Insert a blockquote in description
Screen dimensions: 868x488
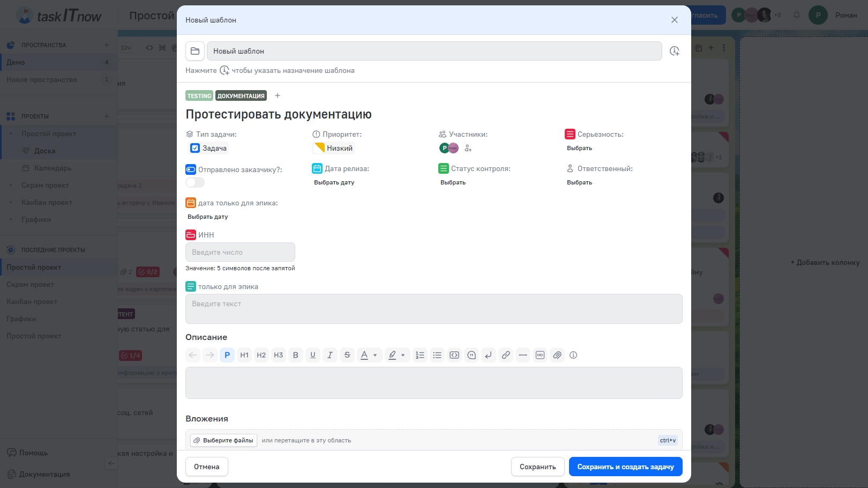[472, 355]
